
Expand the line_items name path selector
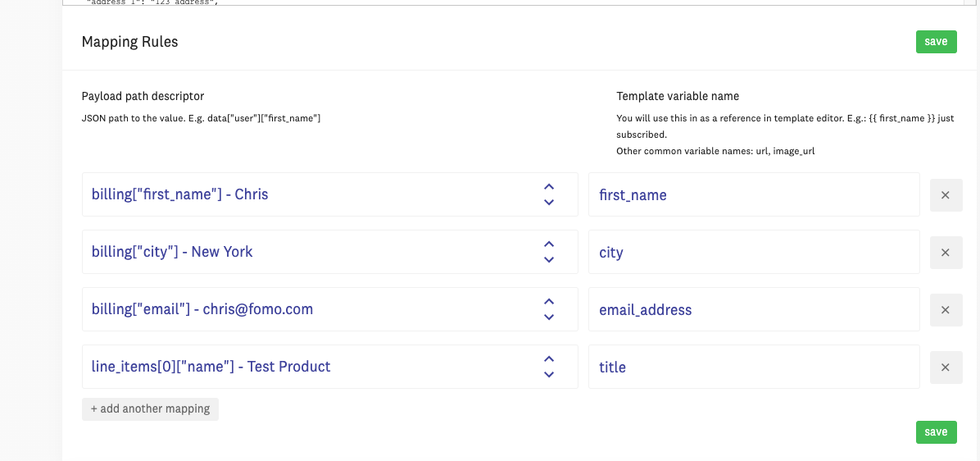point(330,367)
